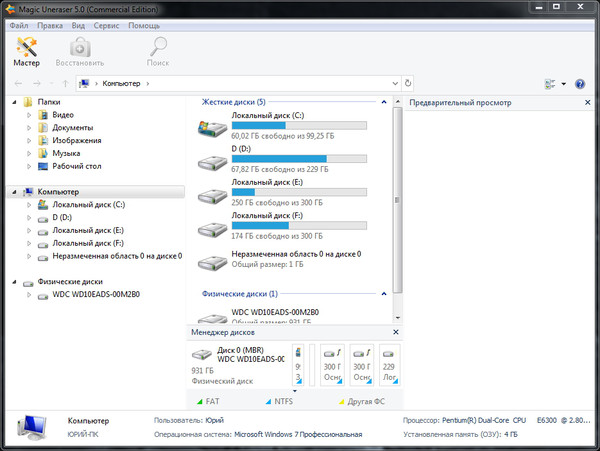Select the D (D:) drive icon in main list
Screen dimensions: 600x451
tap(212, 163)
